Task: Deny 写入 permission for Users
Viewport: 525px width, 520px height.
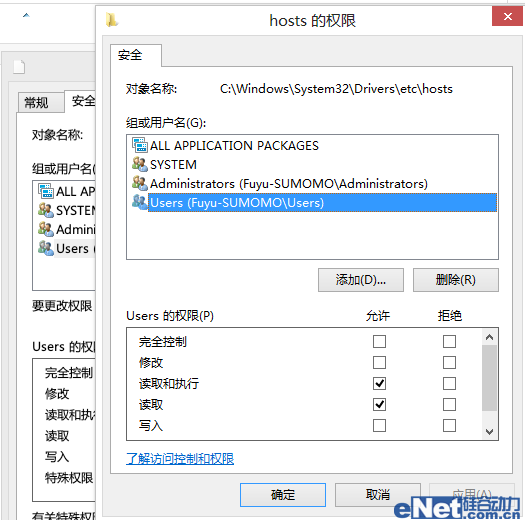Action: (x=449, y=426)
